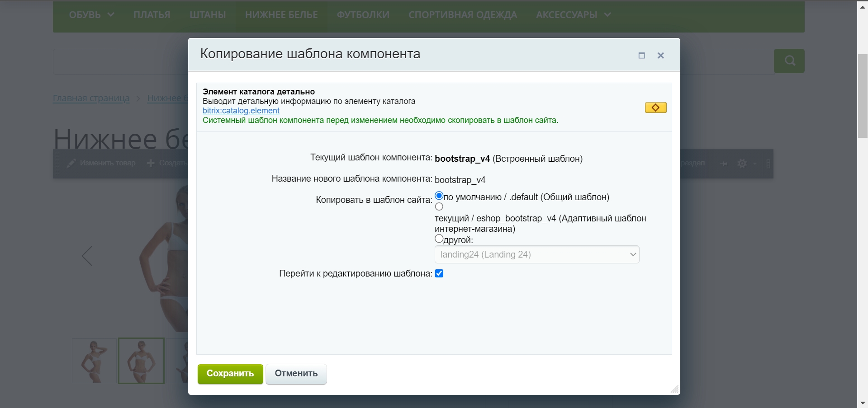Open the ФУТБОЛКИ menu section
The width and height of the screenshot is (868, 408).
coord(363,15)
